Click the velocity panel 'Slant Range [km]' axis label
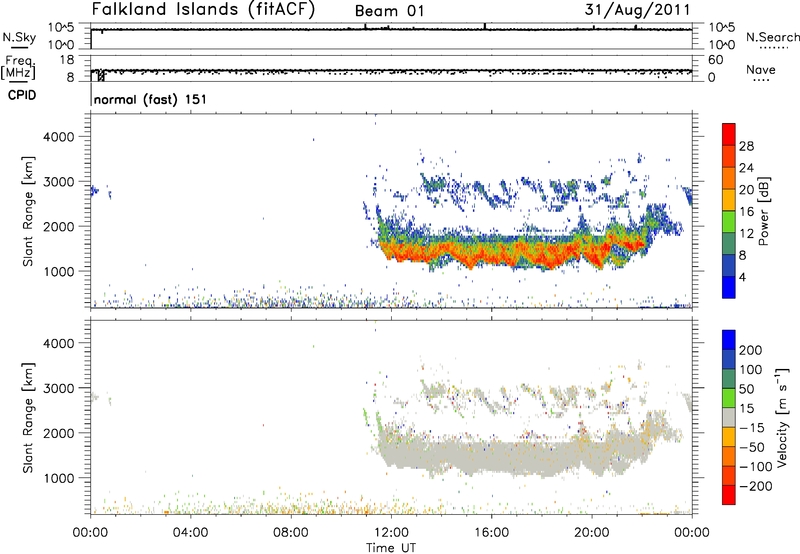 coord(28,418)
